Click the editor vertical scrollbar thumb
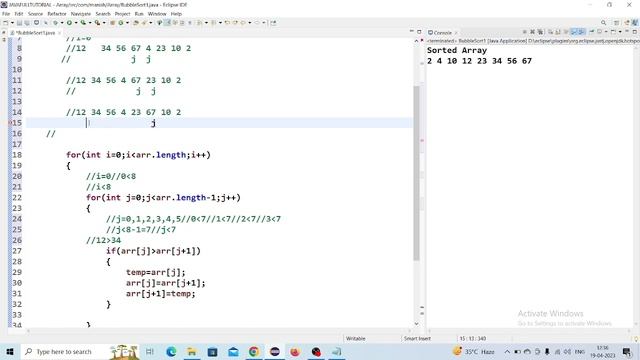 416,173
